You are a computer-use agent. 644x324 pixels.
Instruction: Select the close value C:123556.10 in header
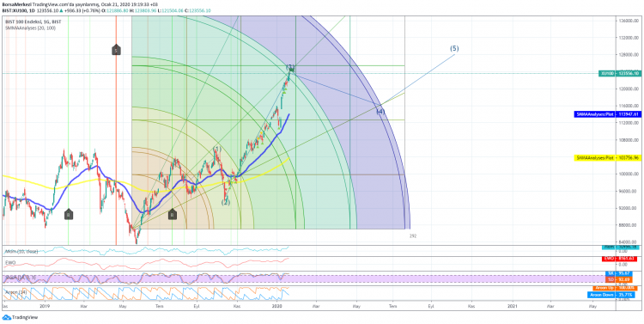(197, 10)
